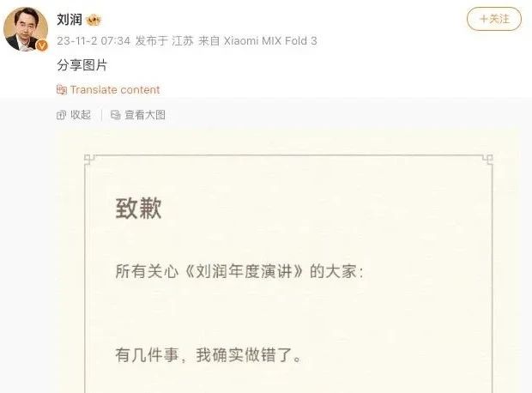This screenshot has height=393, width=532.
Task: Click the letter frame's top-right corner ornament
Action: pyautogui.click(x=487, y=159)
